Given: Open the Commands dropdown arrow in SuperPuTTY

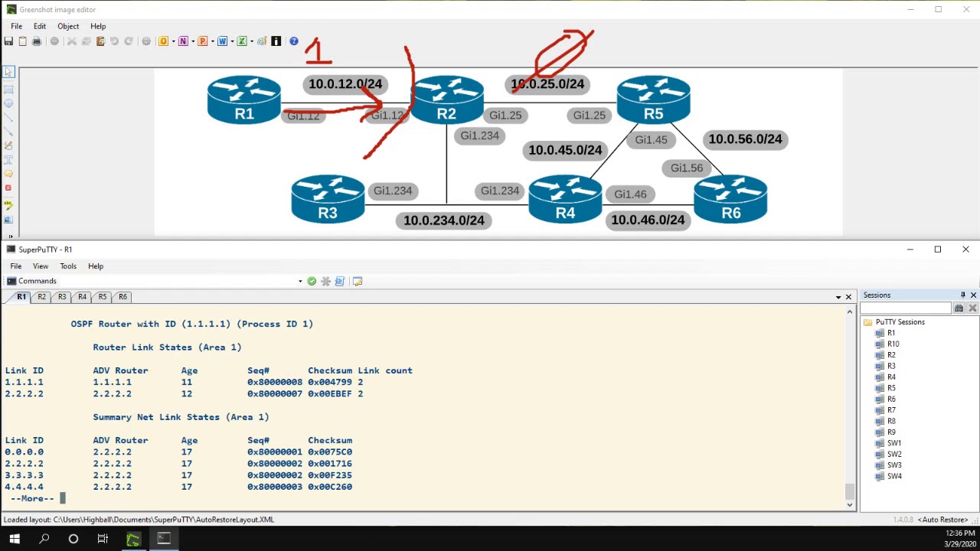Looking at the screenshot, I should 300,281.
